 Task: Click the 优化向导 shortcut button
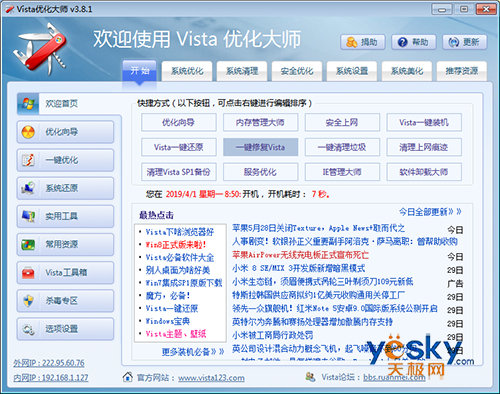tap(179, 122)
